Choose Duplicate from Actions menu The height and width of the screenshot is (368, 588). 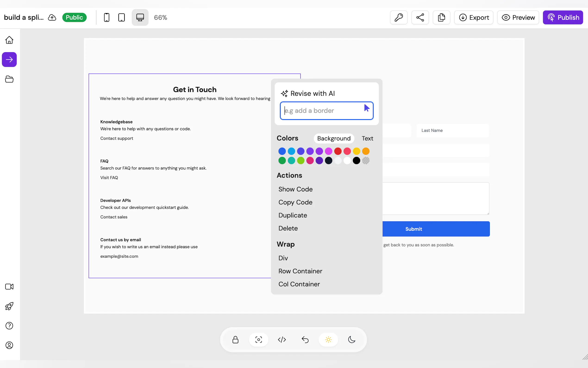293,215
